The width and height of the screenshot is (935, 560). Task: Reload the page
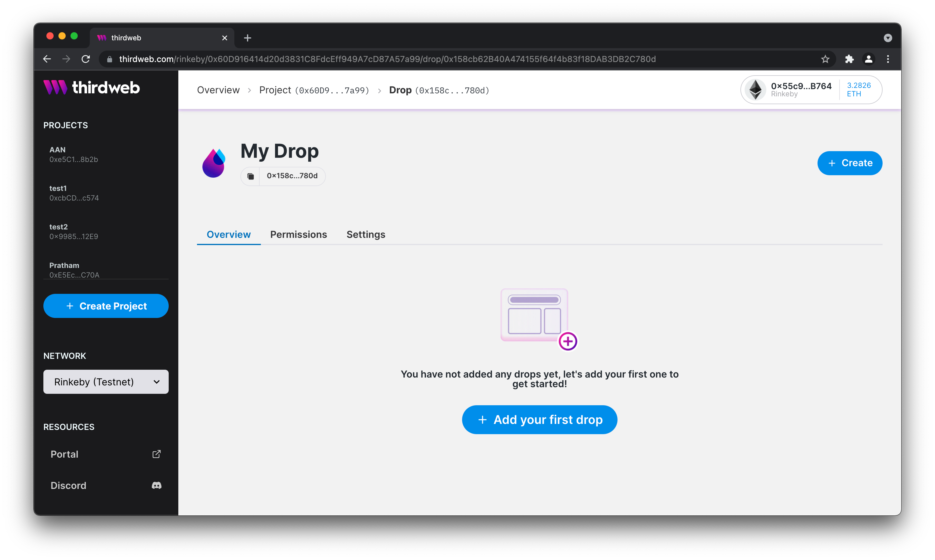(86, 59)
